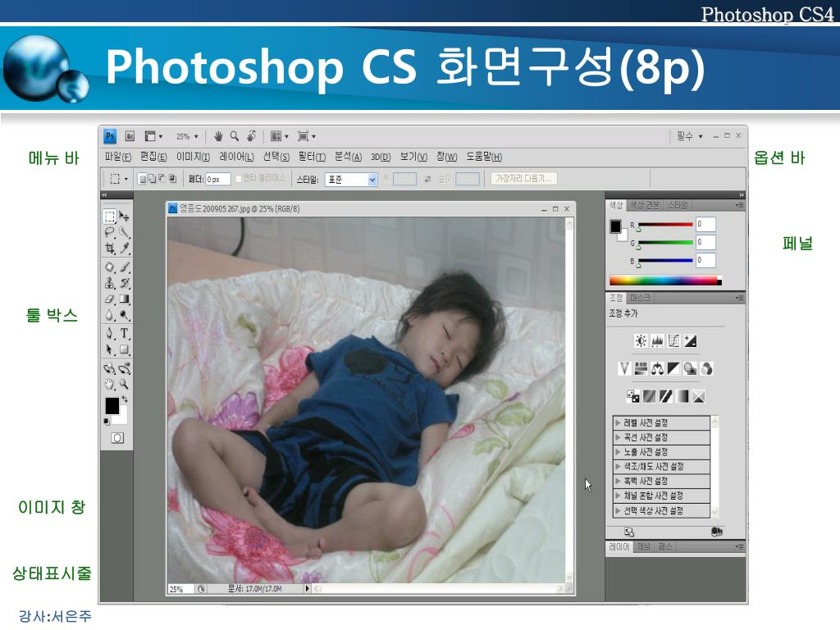Add a Black & White adjustment
Image resolution: width=840 pixels, height=630 pixels.
[673, 368]
